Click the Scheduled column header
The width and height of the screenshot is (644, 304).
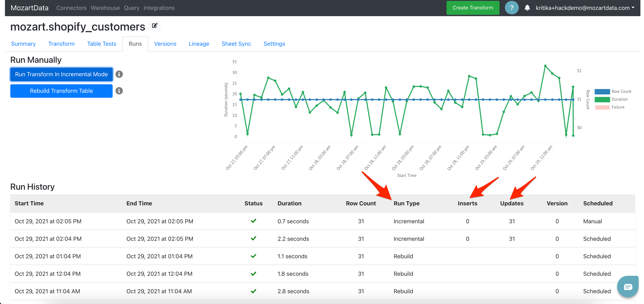coord(598,203)
